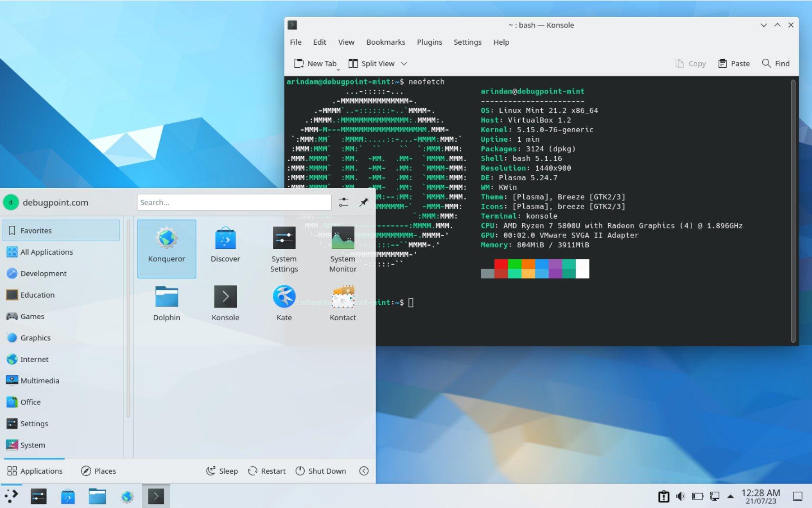Open the Bookmarks menu in Konsole
The width and height of the screenshot is (812, 508).
(x=385, y=42)
